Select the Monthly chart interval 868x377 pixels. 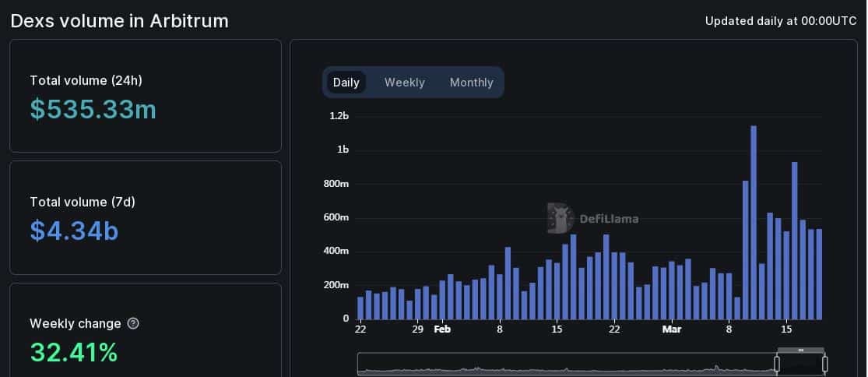tap(471, 83)
